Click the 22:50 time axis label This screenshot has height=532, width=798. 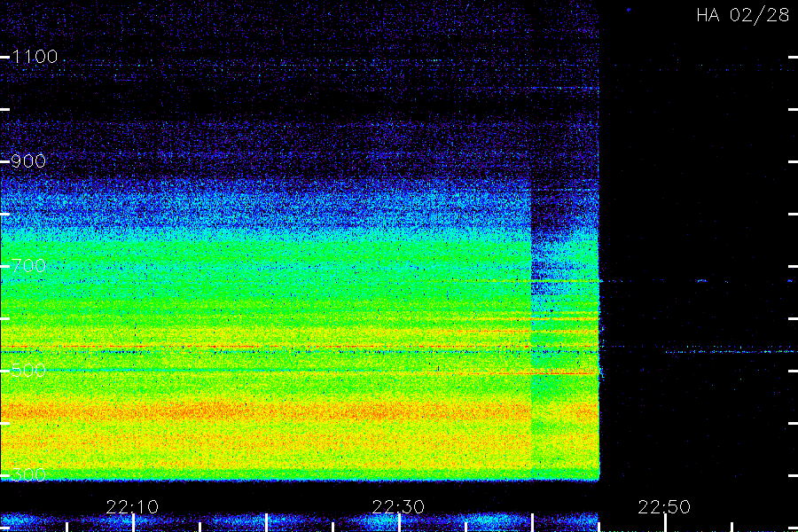[664, 507]
